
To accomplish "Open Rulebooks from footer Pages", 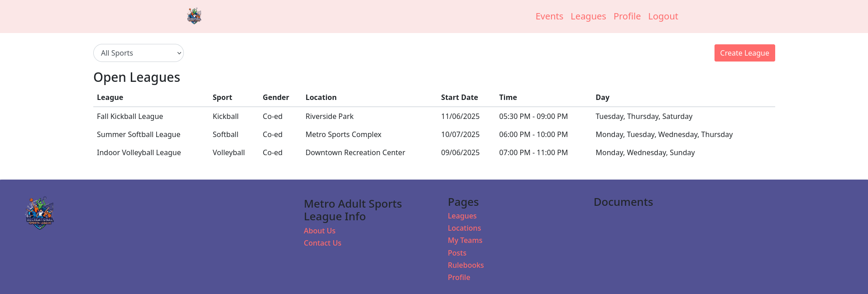I will (465, 265).
